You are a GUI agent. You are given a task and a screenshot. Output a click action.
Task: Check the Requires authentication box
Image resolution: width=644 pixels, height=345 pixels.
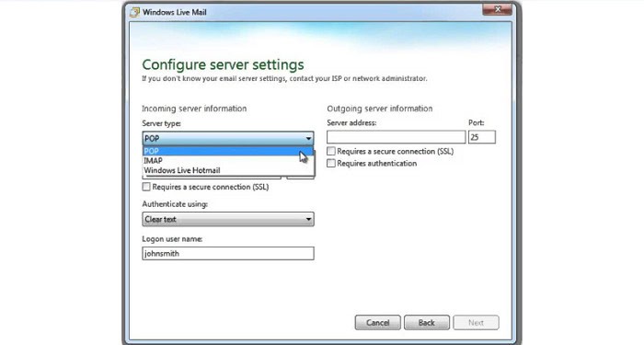(x=331, y=163)
